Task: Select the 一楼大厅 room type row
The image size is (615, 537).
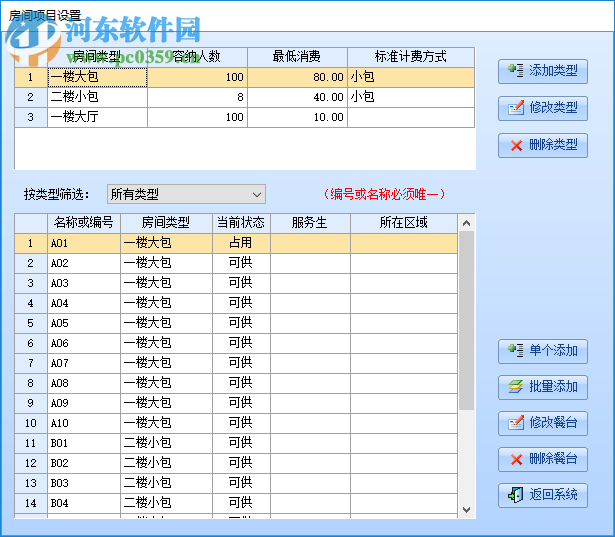Action: tap(244, 117)
